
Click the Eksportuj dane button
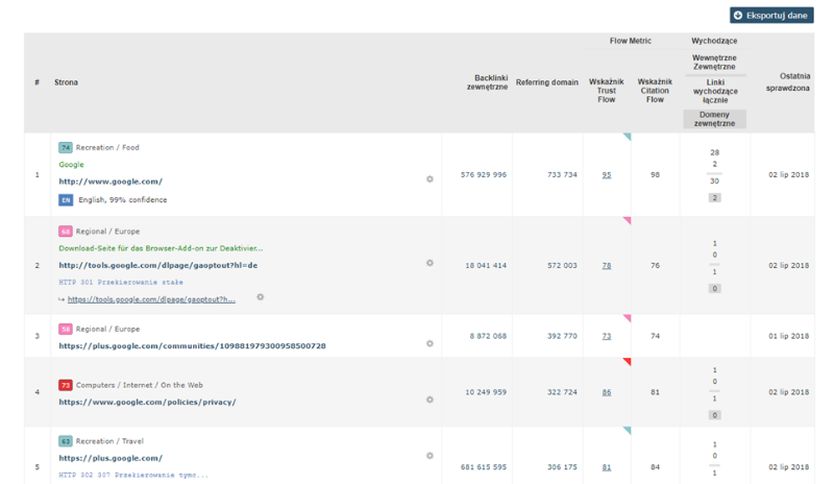(x=770, y=16)
